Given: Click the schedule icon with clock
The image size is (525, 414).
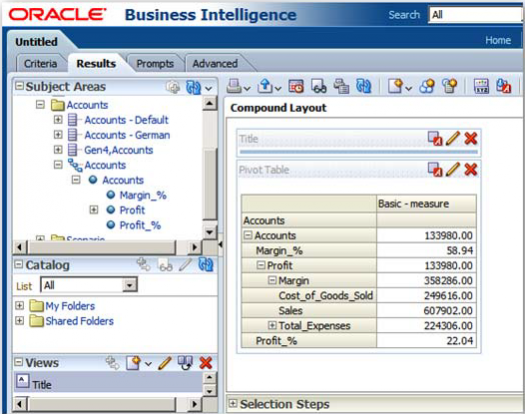Looking at the screenshot, I should point(296,86).
